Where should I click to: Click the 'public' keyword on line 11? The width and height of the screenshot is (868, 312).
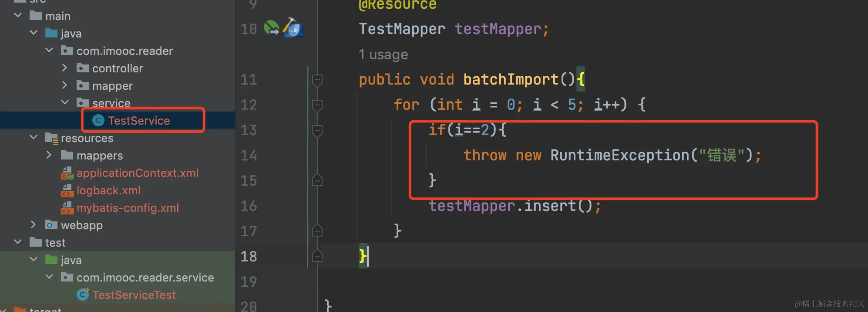pyautogui.click(x=385, y=79)
